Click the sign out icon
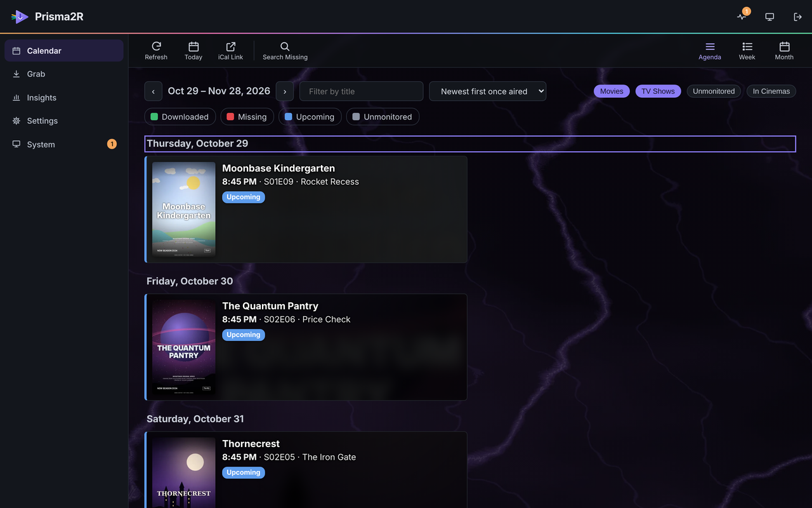812x508 pixels. (x=798, y=17)
